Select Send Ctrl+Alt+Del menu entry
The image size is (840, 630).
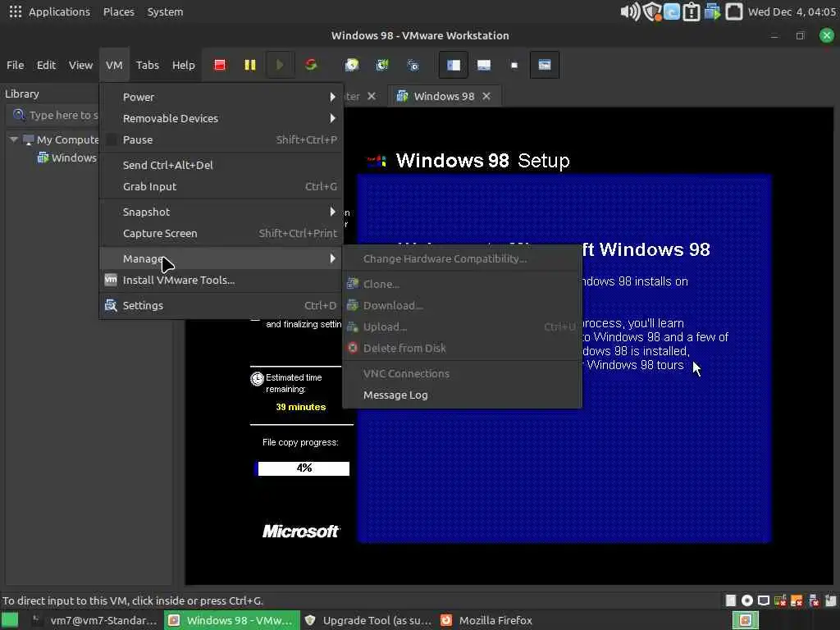click(221, 165)
